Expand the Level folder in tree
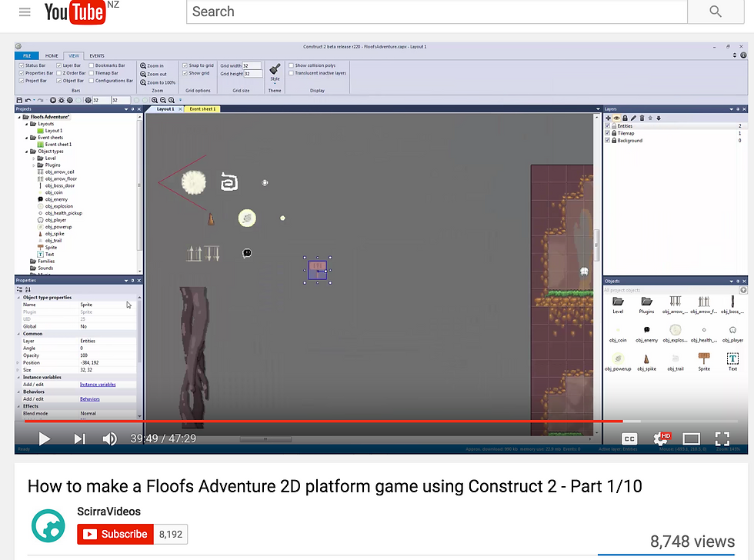 point(34,158)
